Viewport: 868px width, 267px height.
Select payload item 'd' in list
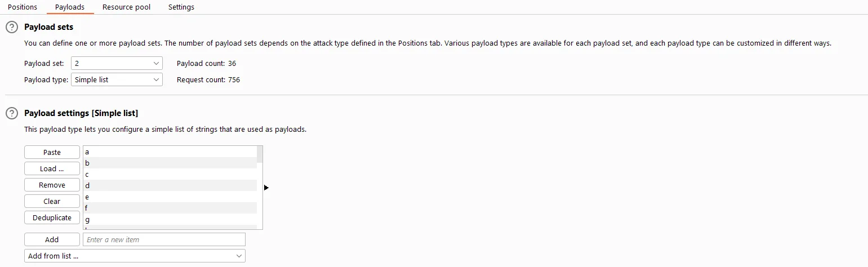(170, 185)
